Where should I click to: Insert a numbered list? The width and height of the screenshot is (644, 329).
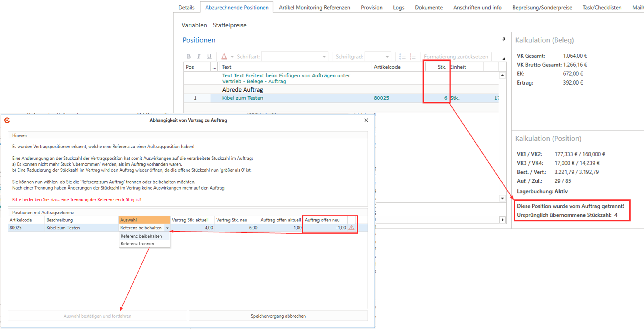(x=413, y=56)
